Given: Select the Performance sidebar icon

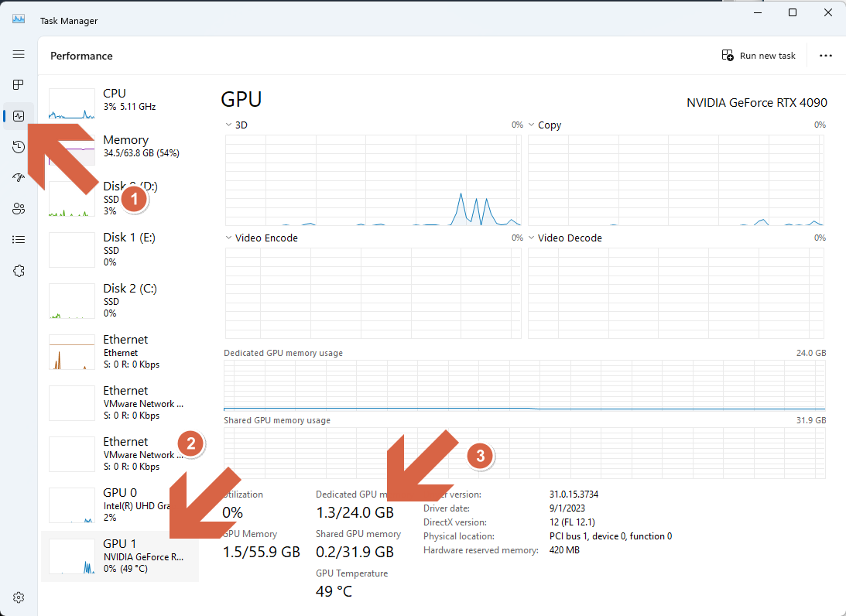Looking at the screenshot, I should [19, 116].
